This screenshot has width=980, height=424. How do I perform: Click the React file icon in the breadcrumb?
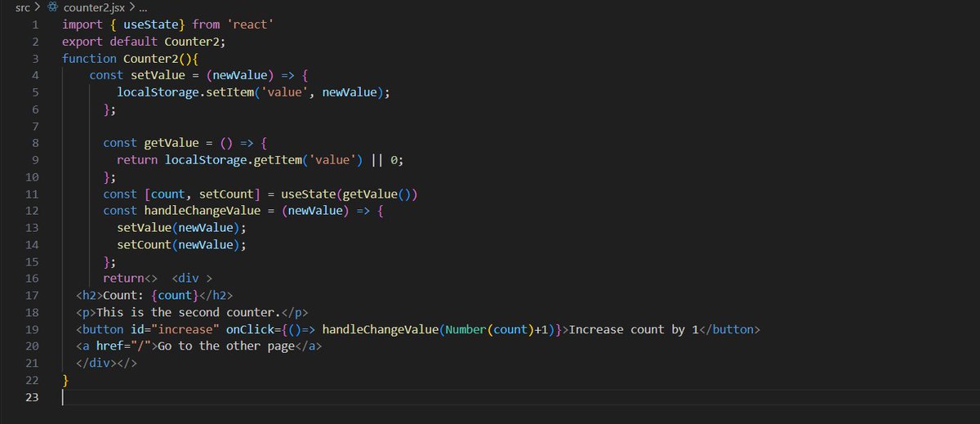[52, 7]
